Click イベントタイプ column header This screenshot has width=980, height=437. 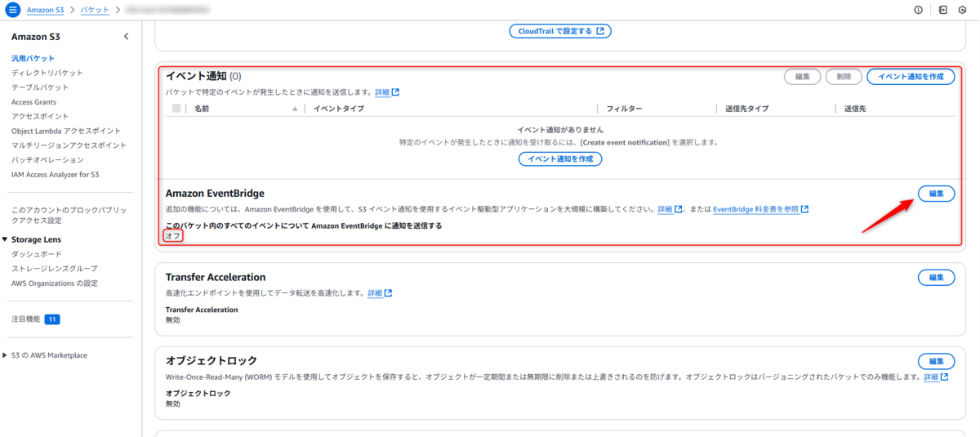339,109
